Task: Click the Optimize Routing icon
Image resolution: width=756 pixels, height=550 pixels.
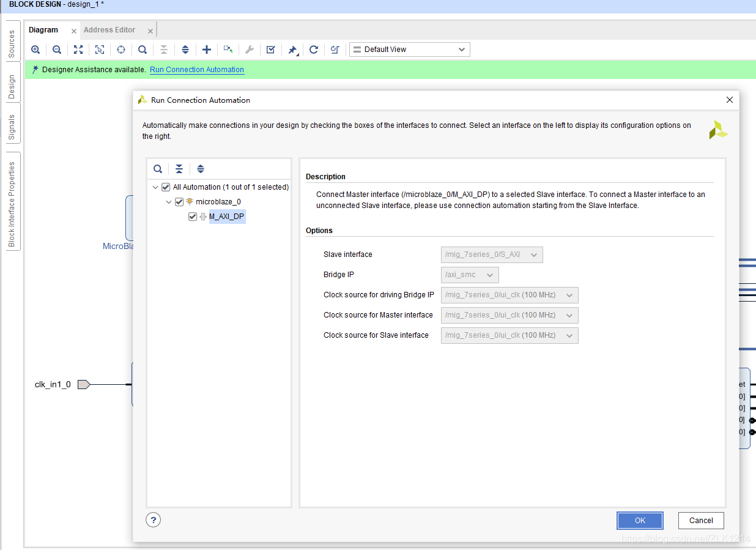Action: coord(335,50)
